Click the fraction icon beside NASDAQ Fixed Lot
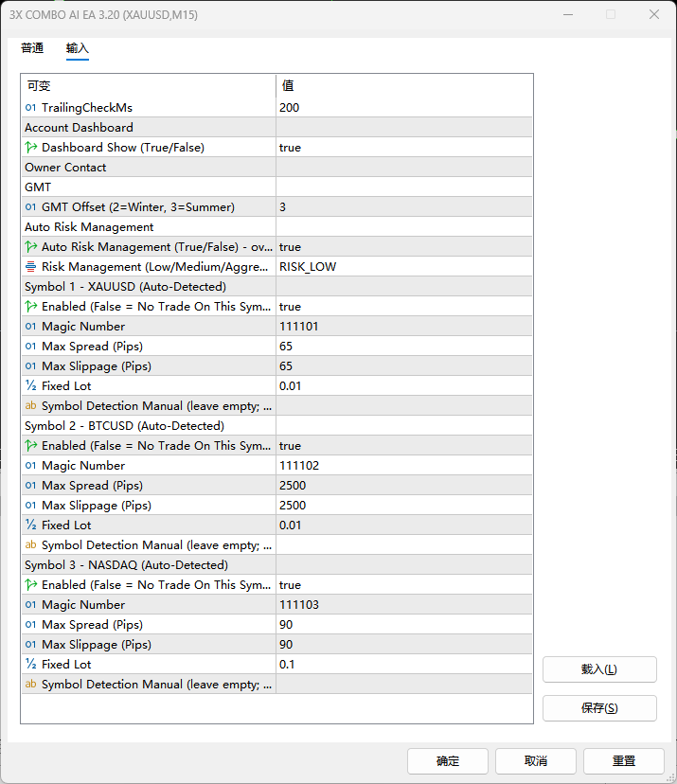The width and height of the screenshot is (677, 784). click(x=30, y=664)
